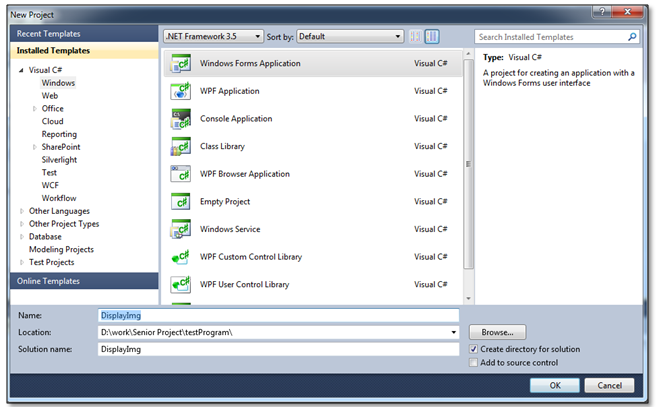This screenshot has width=656, height=407.
Task: Click the search magnifier icon
Action: [x=632, y=37]
